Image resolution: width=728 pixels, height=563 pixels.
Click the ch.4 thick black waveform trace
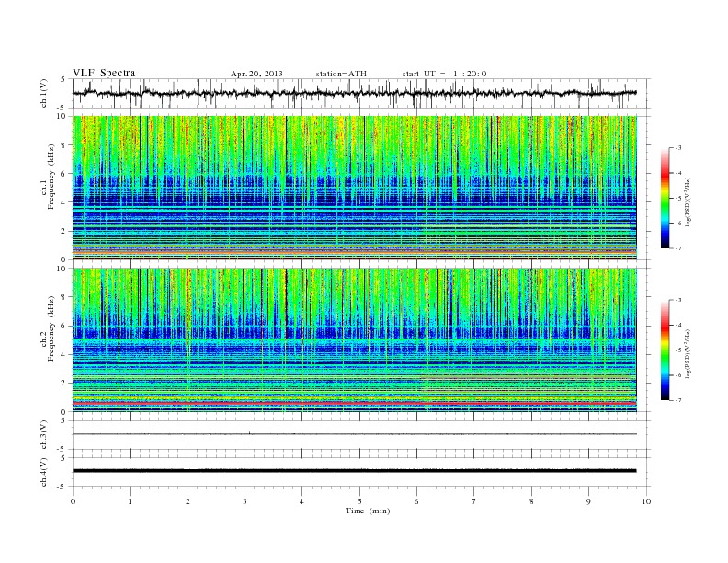pyautogui.click(x=355, y=471)
